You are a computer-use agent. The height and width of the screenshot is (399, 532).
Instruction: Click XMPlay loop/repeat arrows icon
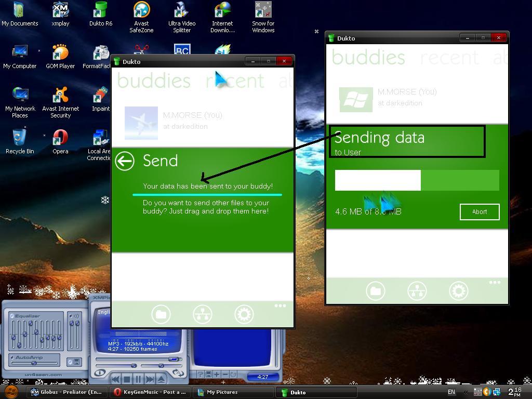click(x=178, y=373)
